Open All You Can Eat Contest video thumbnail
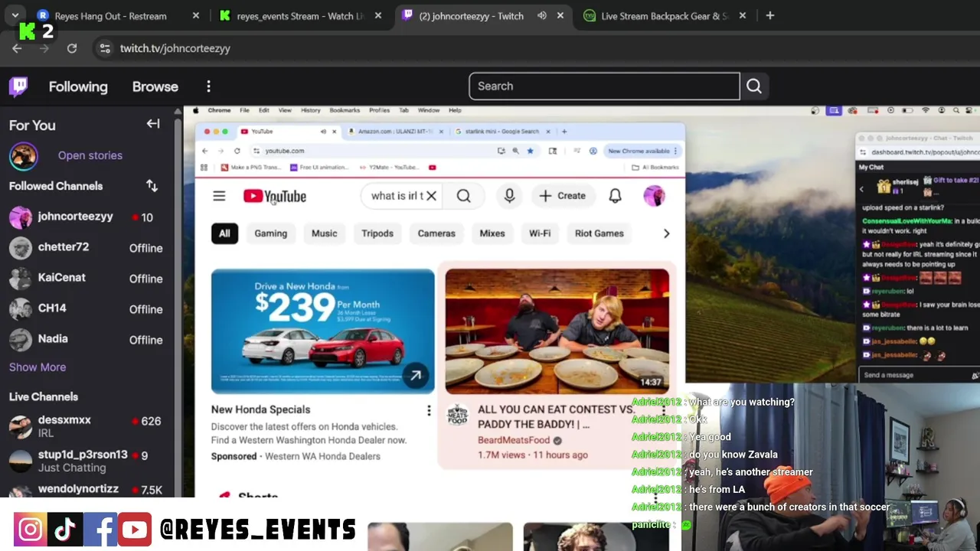980x551 pixels. pos(557,331)
